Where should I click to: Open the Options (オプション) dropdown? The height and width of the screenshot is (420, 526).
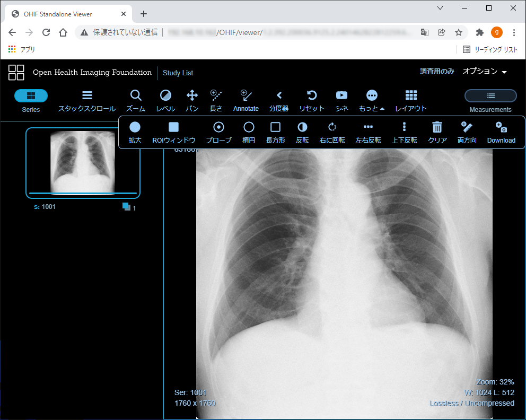click(x=485, y=72)
